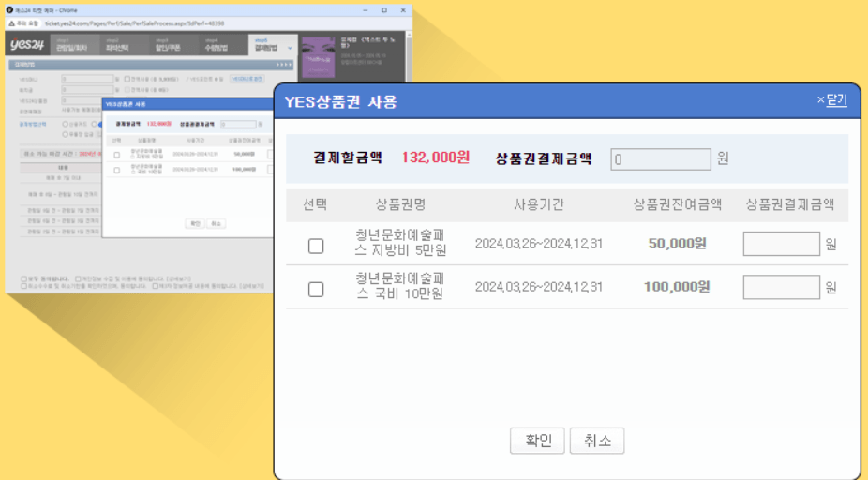Click the 50,000원 remaining balance in enlarged popup
Screen dimensions: 868x480
[677, 243]
